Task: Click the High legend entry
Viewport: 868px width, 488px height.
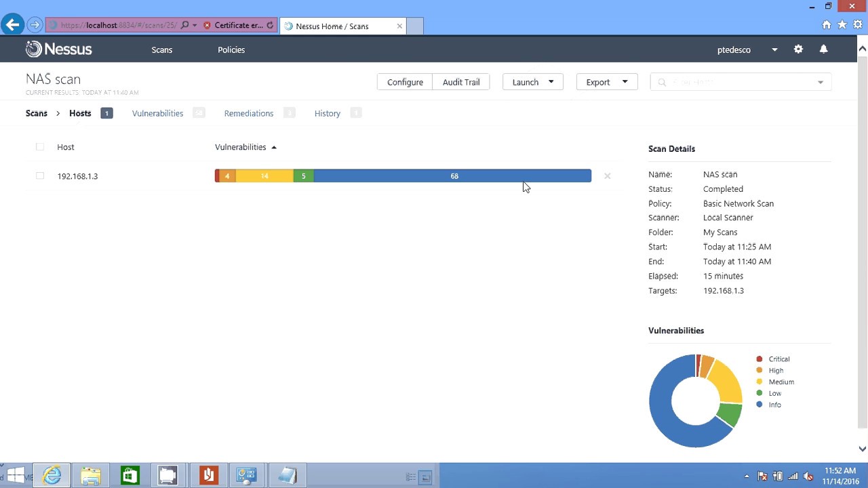Action: (x=770, y=371)
